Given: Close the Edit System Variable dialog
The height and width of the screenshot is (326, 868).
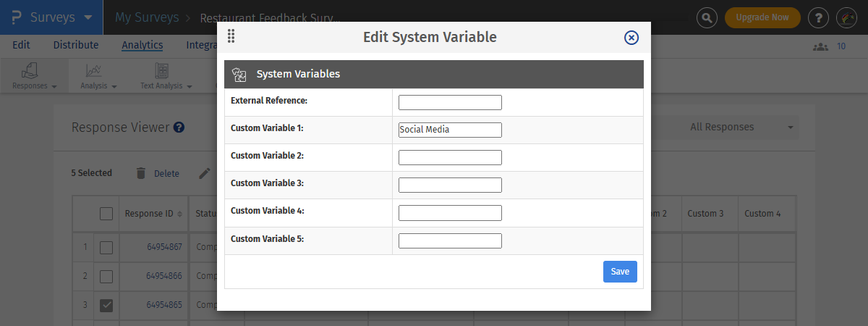Looking at the screenshot, I should 631,38.
